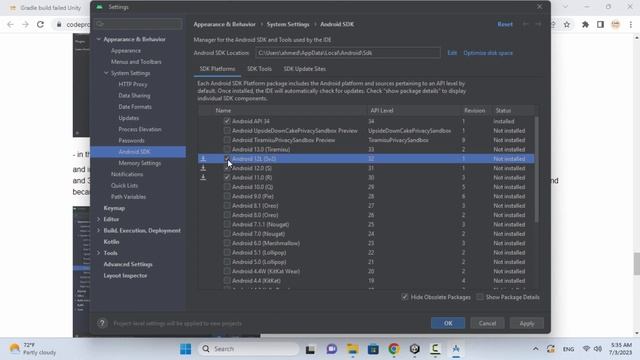Open HTTP Proxy settings

click(133, 84)
